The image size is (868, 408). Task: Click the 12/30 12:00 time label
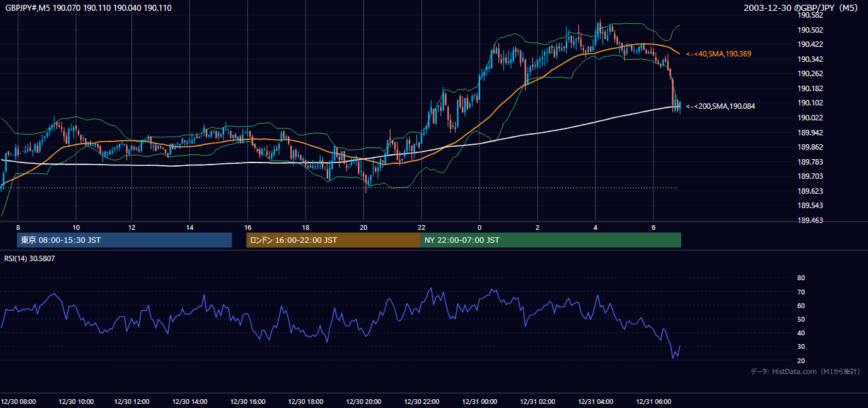click(x=132, y=402)
